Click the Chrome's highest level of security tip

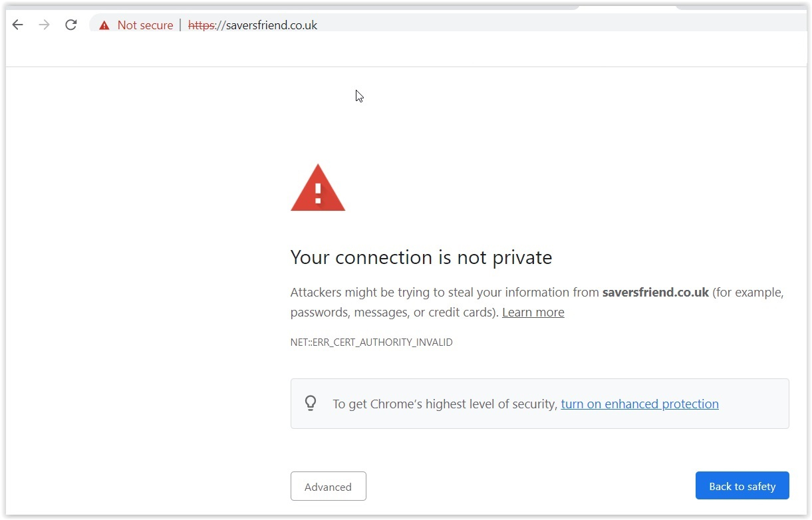pos(540,404)
